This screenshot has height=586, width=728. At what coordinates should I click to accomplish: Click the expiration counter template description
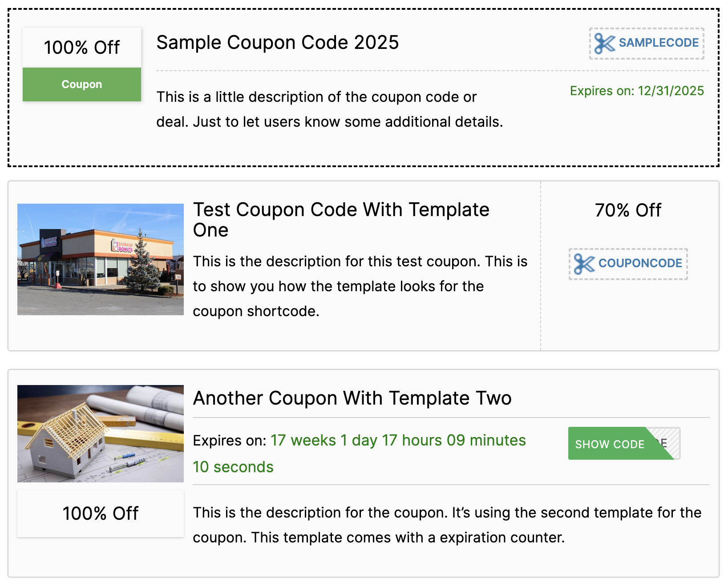[x=447, y=525]
